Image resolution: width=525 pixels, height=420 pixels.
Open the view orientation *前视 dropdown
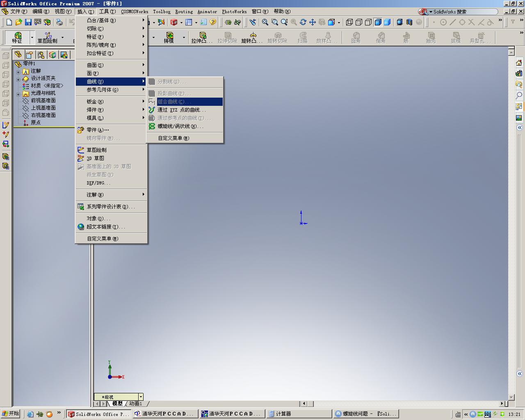pos(141,397)
